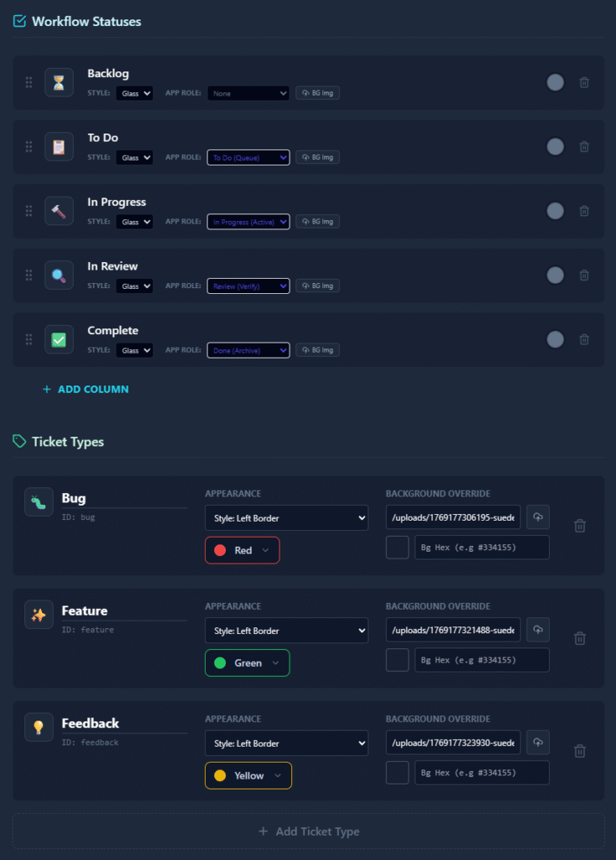Toggle the round color circle for Backlog
This screenshot has width=616, height=860.
click(x=555, y=82)
